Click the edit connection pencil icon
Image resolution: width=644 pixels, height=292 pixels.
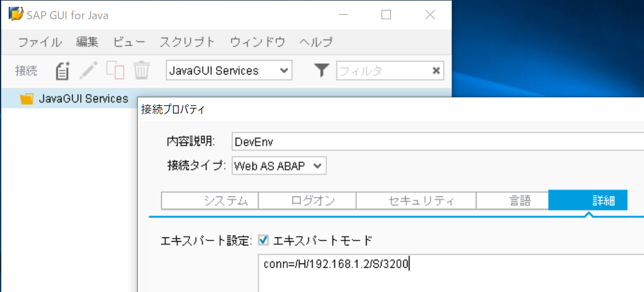click(x=89, y=70)
